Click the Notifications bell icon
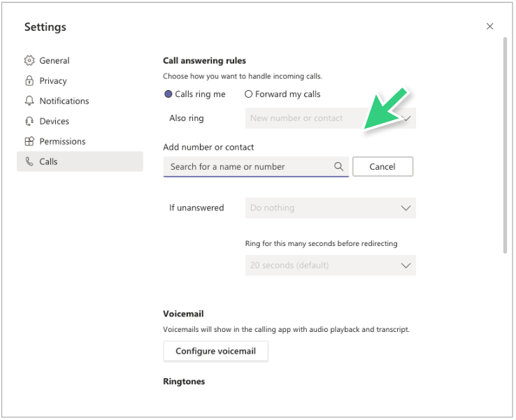The width and height of the screenshot is (516, 420). 29,101
